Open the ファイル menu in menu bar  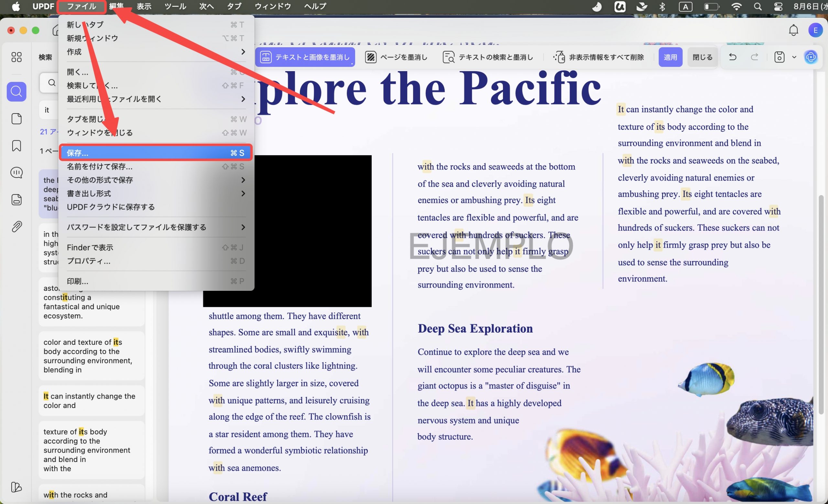[82, 6]
